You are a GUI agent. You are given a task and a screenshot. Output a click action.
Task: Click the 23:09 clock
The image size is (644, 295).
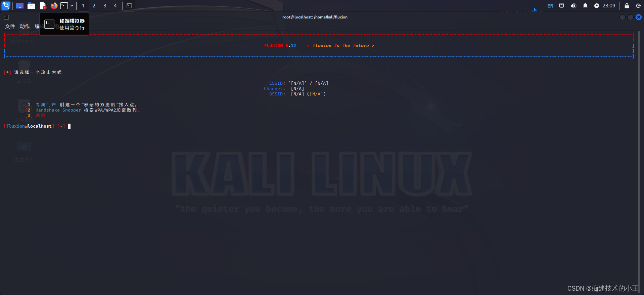[x=609, y=6]
